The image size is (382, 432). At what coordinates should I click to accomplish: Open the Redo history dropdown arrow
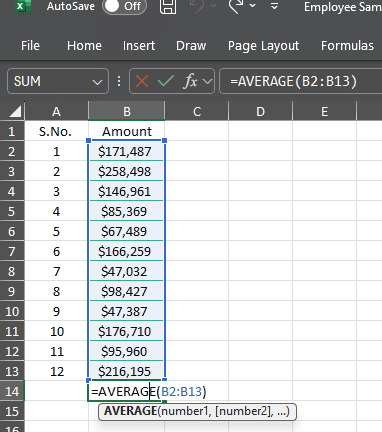tap(253, 6)
